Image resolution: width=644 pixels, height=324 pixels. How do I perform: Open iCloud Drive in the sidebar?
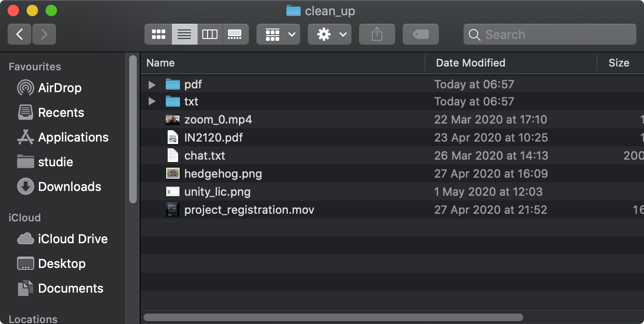click(62, 239)
